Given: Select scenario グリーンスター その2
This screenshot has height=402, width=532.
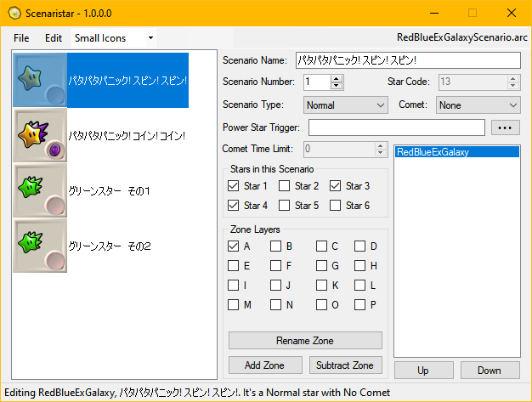Looking at the screenshot, I should click(x=110, y=246).
